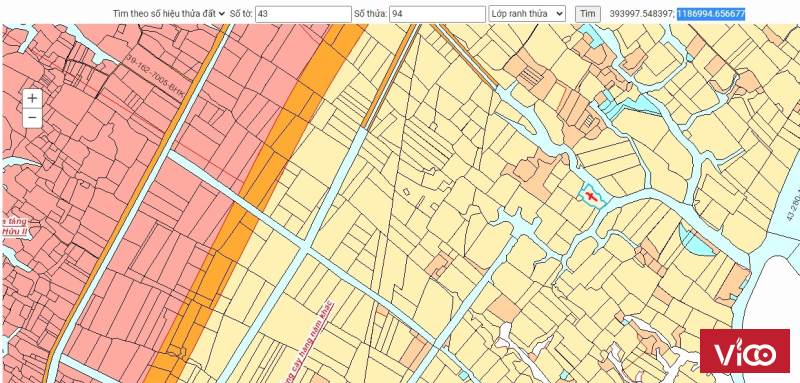Screen dimensions: 800x383
Task: Select the blue-outlined parcel around red marker
Action: (x=592, y=196)
